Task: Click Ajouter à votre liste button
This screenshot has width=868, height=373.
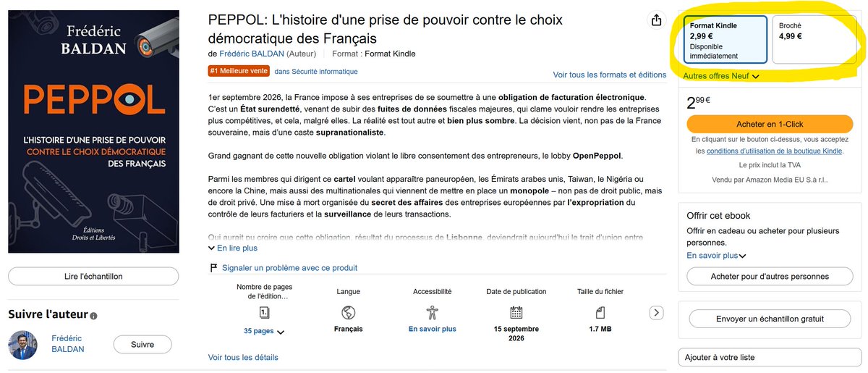Action: [x=770, y=357]
